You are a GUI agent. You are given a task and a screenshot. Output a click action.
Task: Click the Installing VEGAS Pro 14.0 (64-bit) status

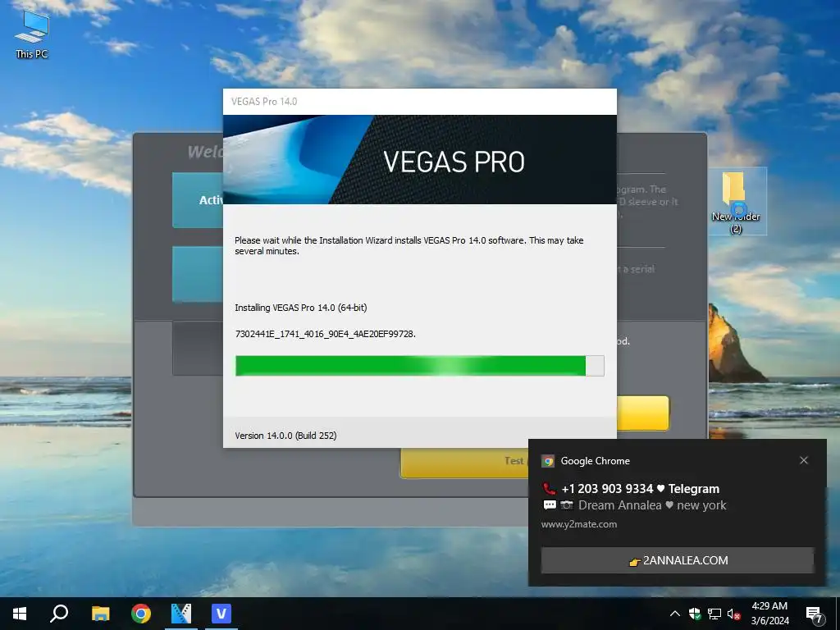(x=301, y=308)
